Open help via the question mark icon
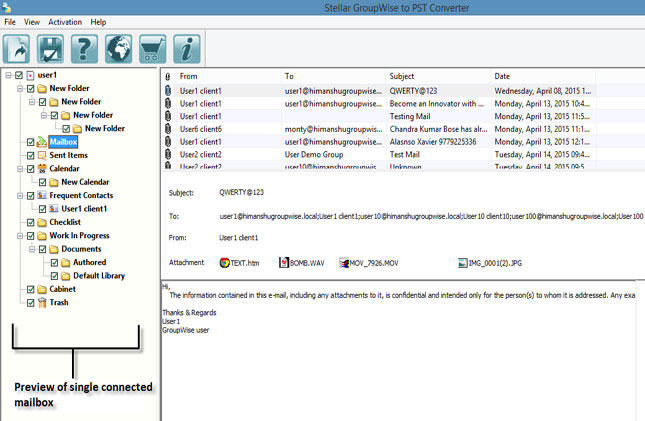This screenshot has width=645, height=421. [84, 49]
